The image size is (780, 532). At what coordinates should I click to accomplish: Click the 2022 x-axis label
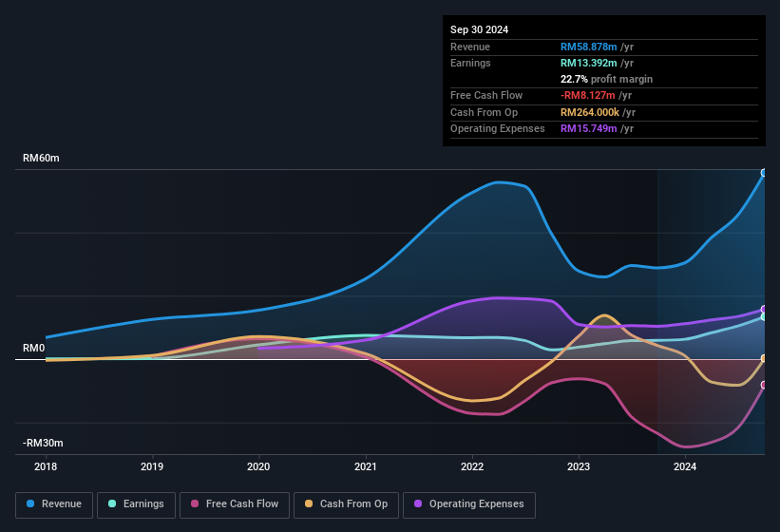click(472, 466)
